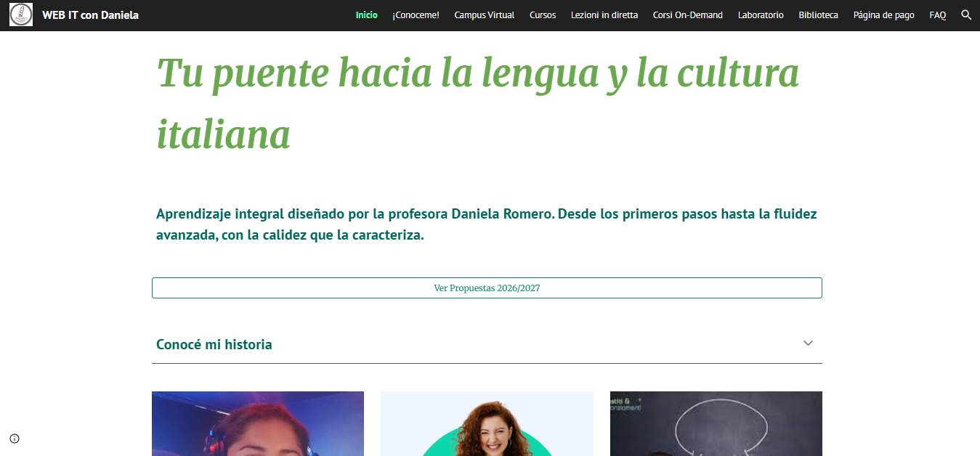Click the Aprendizaje integral description paragraph
980x456 pixels.
(x=487, y=225)
